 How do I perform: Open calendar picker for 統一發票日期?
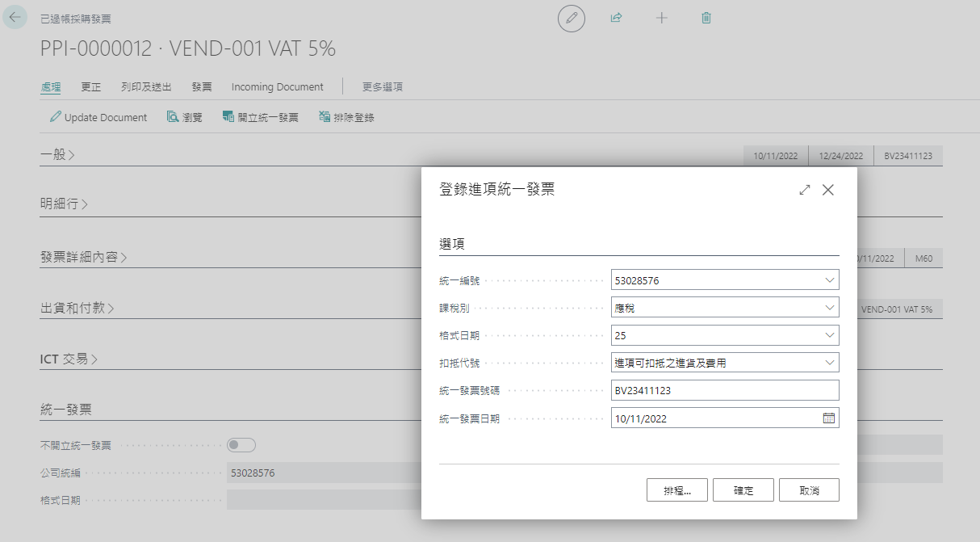point(828,418)
